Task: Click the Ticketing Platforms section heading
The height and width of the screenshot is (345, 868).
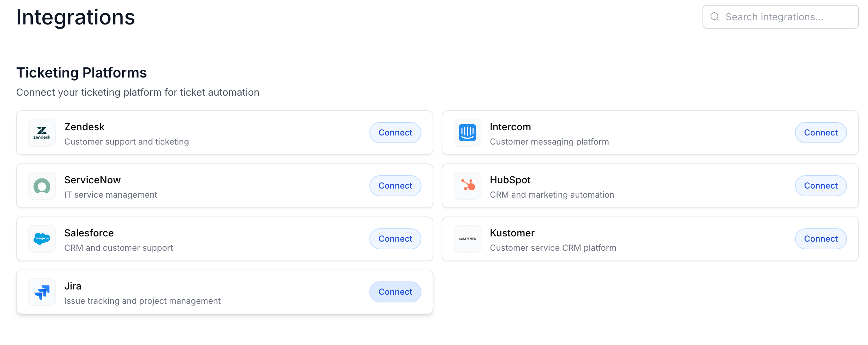Action: tap(82, 73)
